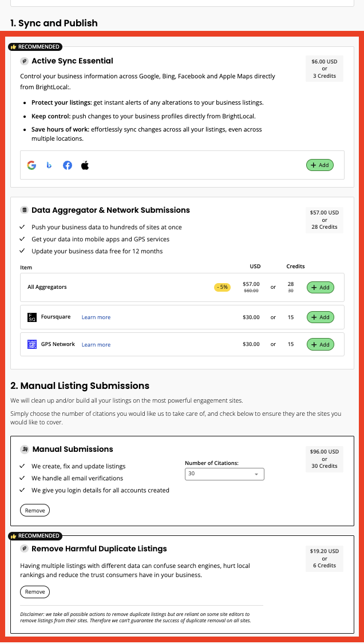The image size is (364, 644).
Task: Click the icon beside Data Aggregator & Network Submissions
Action: pyautogui.click(x=23, y=210)
